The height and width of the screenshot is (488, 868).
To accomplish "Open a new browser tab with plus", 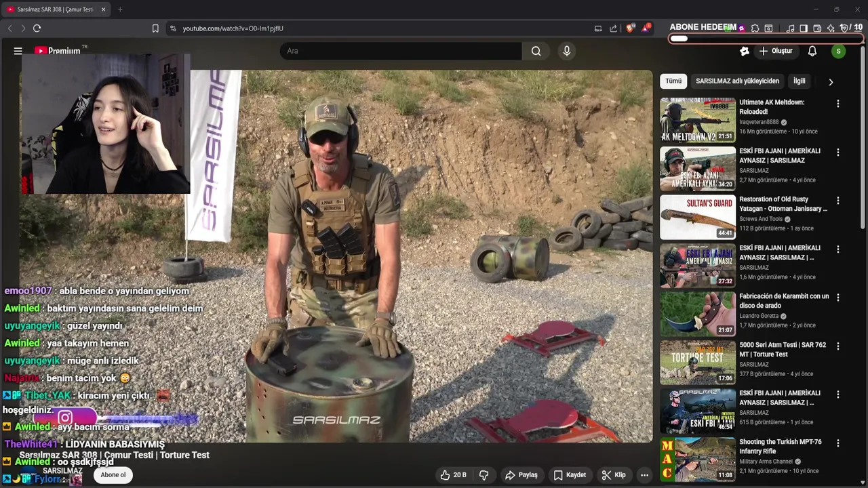I will click(x=120, y=9).
